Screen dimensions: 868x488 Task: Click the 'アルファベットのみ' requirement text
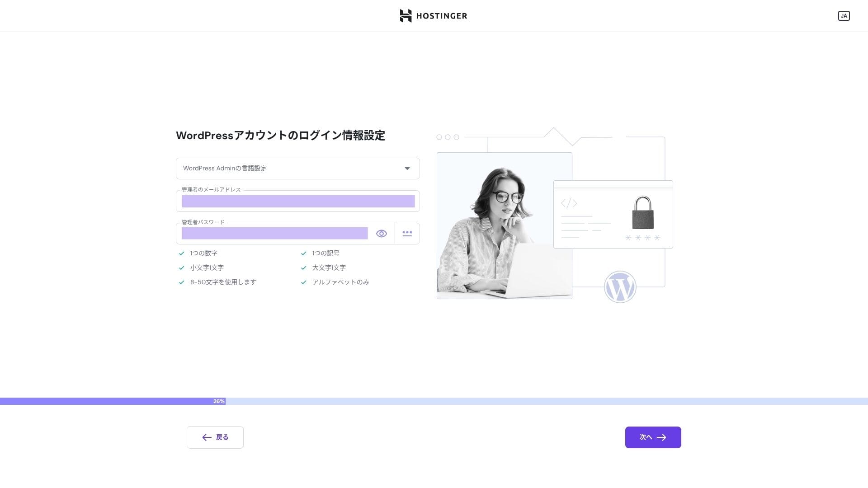coord(341,282)
